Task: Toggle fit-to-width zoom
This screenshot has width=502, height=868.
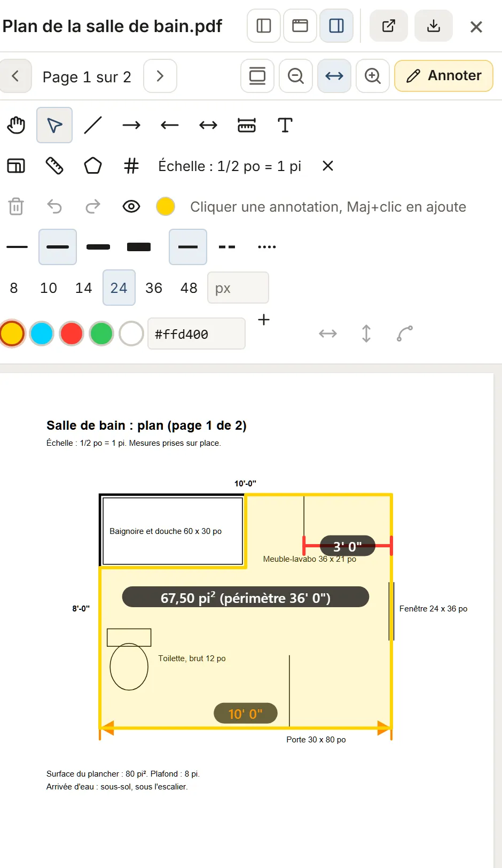Action: coord(334,76)
